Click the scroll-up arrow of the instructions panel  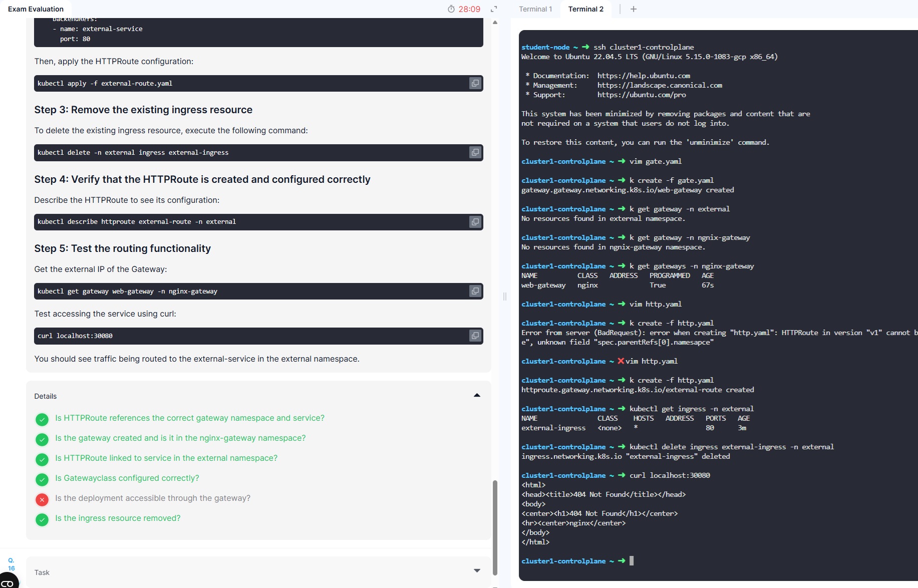(495, 23)
